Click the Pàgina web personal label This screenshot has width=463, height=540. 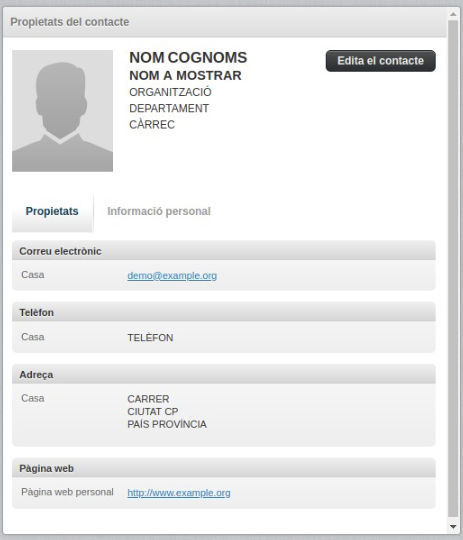click(67, 492)
